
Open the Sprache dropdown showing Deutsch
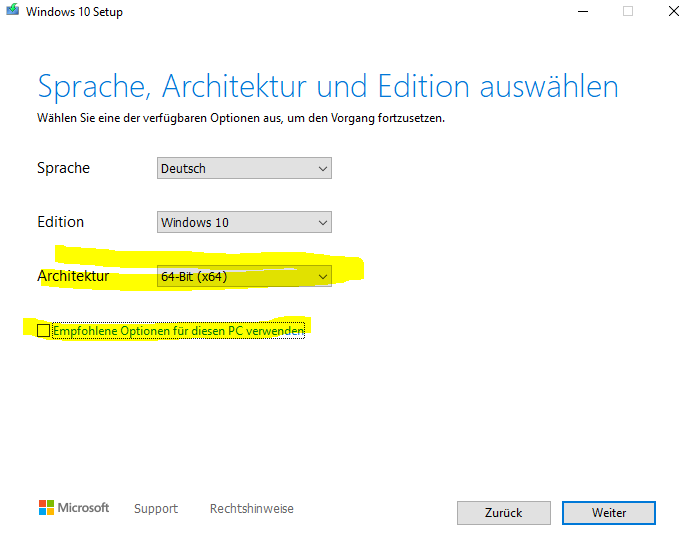(x=244, y=168)
